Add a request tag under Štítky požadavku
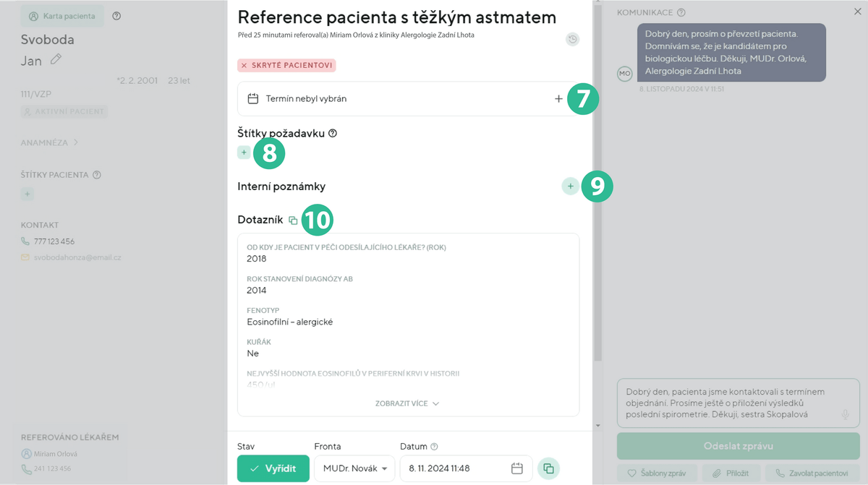This screenshot has width=868, height=485. (x=244, y=153)
